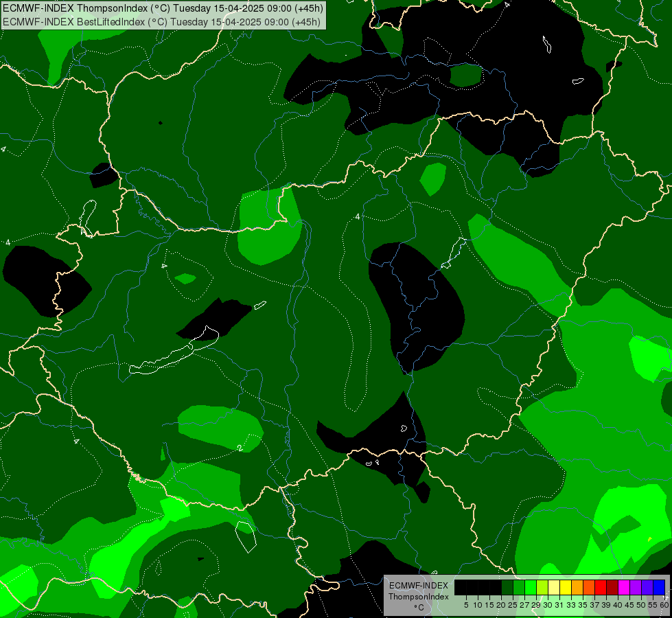The width and height of the screenshot is (672, 618).
Task: Click the legend tick label 31
Action: pos(559,605)
